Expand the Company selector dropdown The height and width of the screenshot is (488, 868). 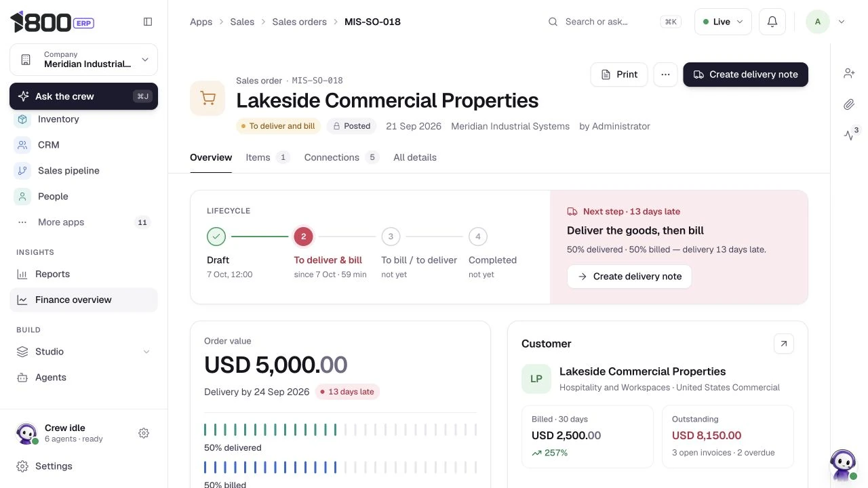coord(83,60)
